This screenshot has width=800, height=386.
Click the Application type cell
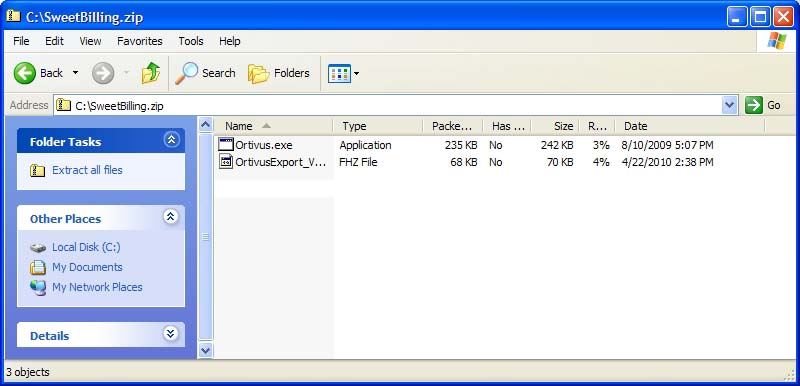(x=365, y=145)
